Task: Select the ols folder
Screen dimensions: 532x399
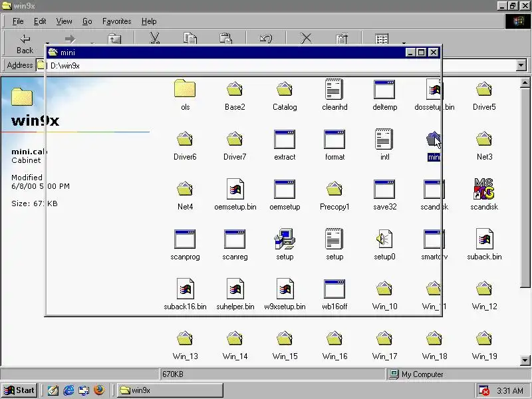Action: pyautogui.click(x=185, y=95)
